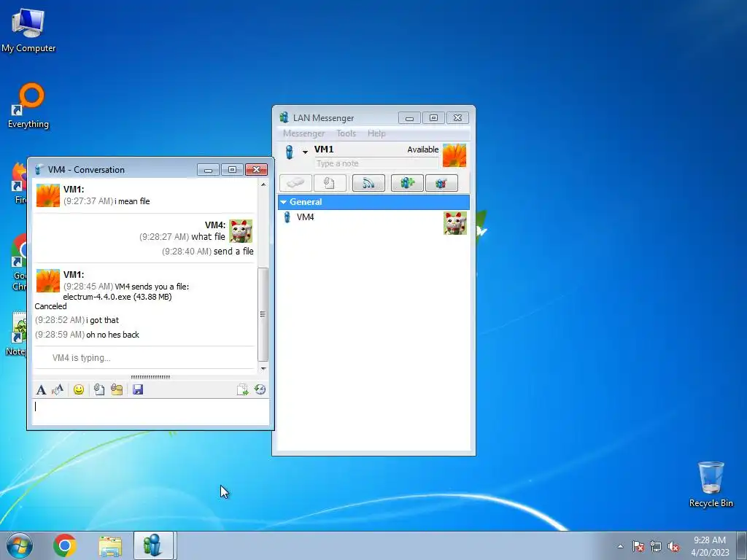This screenshot has width=747, height=560.
Task: Open Windows Explorer from the taskbar
Action: click(110, 545)
